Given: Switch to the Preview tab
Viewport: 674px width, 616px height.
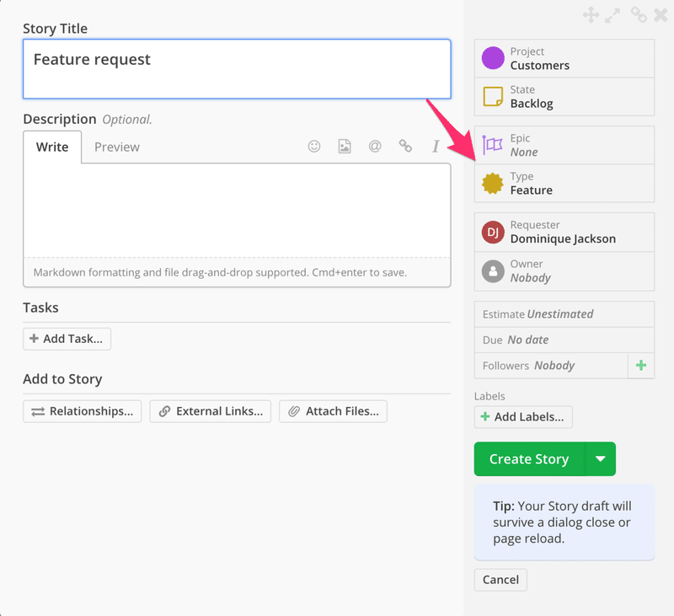Looking at the screenshot, I should 117,147.
